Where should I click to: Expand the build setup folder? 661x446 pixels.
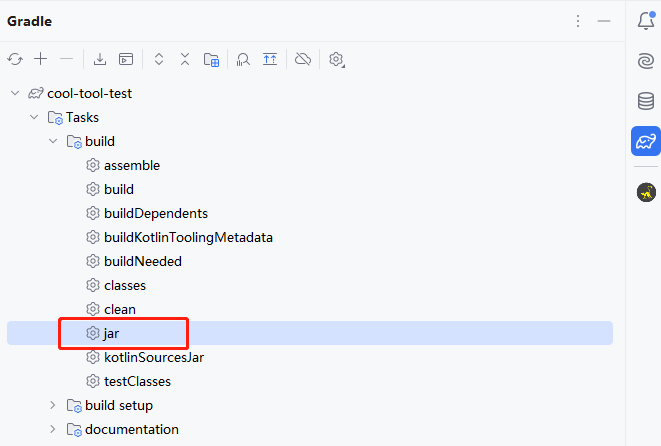tap(53, 405)
